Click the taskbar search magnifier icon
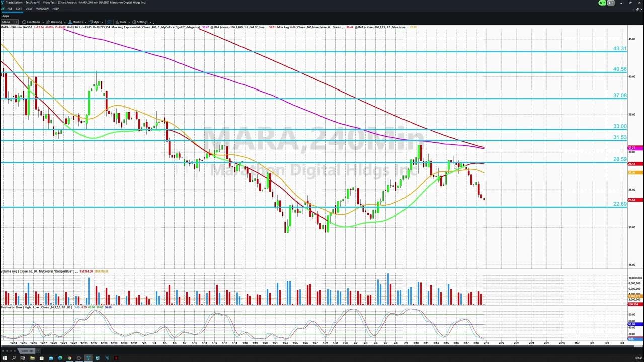 click(x=14, y=358)
